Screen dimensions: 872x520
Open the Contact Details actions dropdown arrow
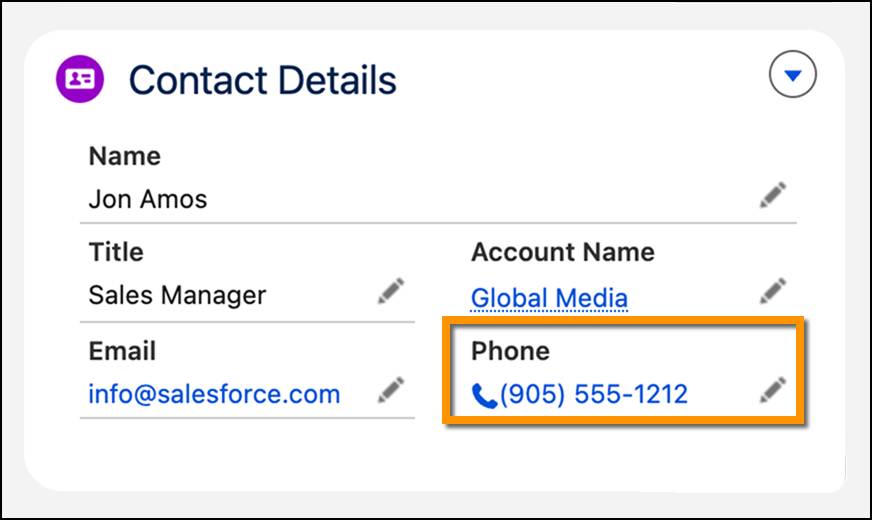tap(792, 75)
